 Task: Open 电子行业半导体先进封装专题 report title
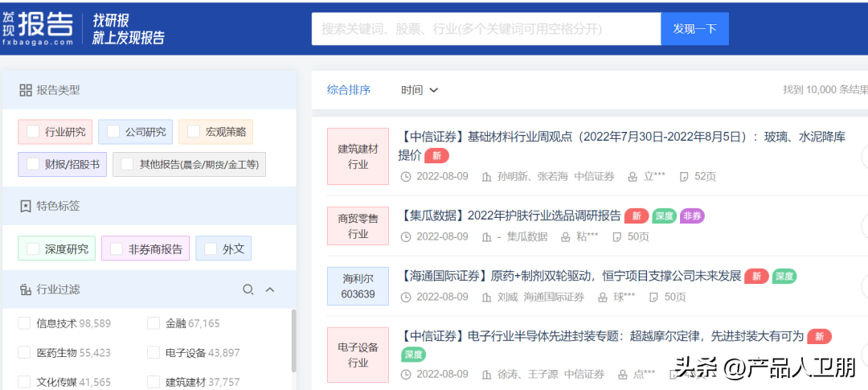click(x=600, y=336)
